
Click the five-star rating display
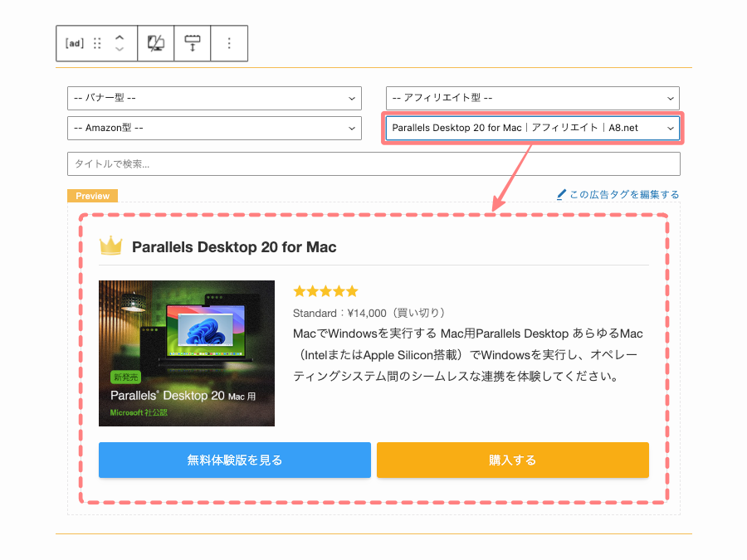[325, 291]
